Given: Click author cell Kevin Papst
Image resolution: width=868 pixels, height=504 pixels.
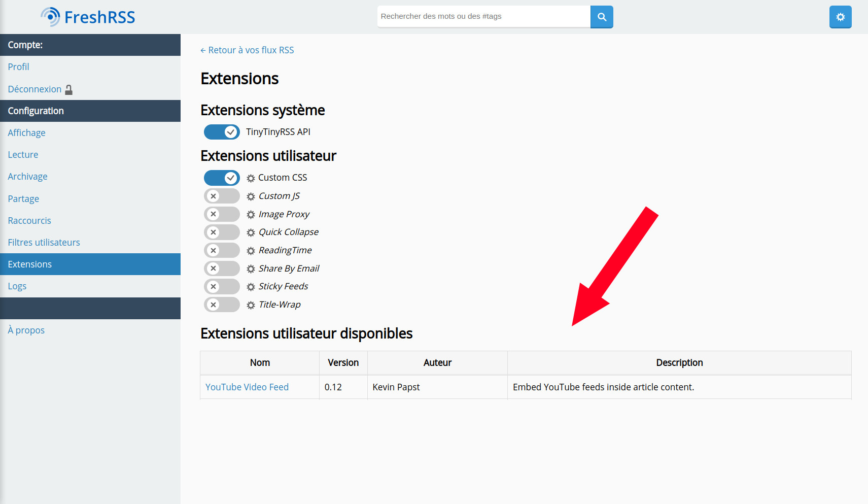Looking at the screenshot, I should (437, 387).
